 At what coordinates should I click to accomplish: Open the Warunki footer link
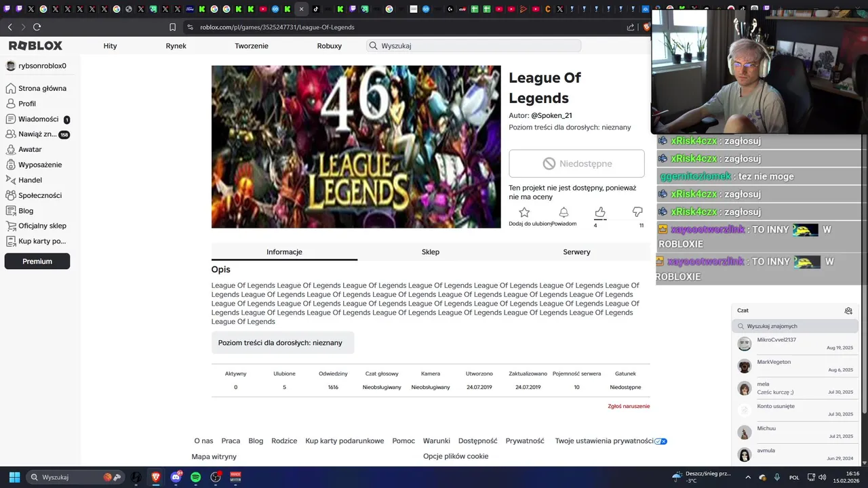click(437, 441)
